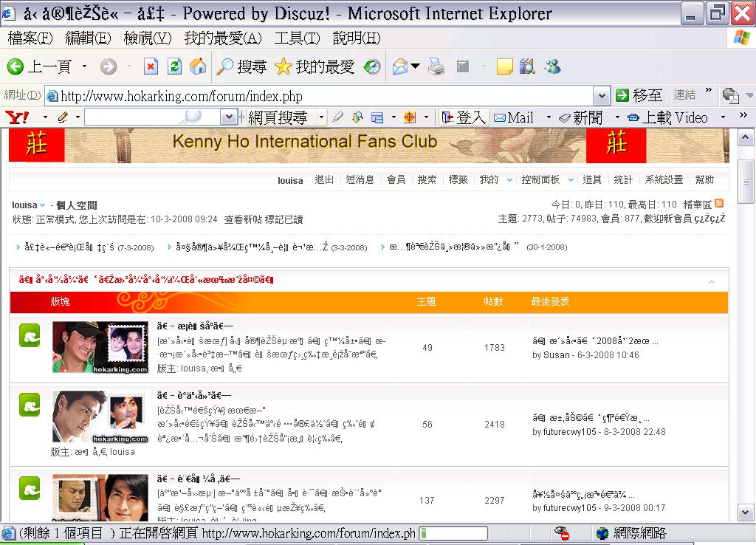Expand the Y! logo dropdown arrow
This screenshot has width=756, height=545.
click(45, 117)
